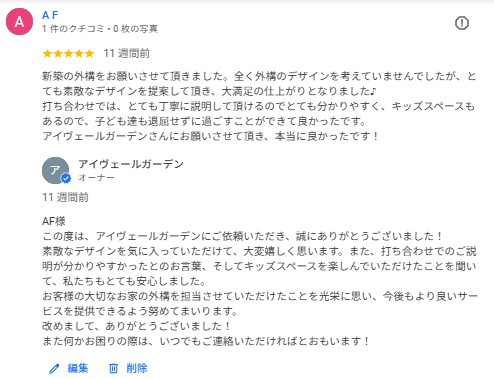Viewport: 494px width, 379px height.
Task: Click the reply line starting また何かお困りの際は
Action: point(206,341)
